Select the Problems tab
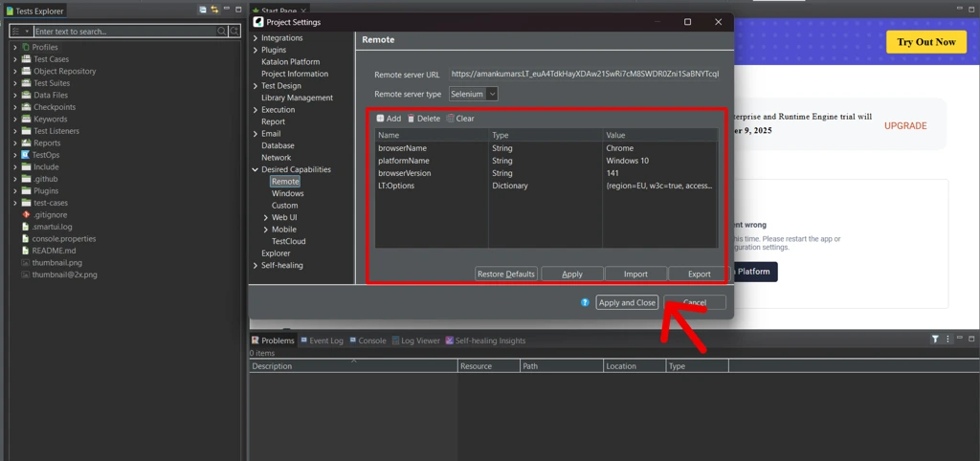 pyautogui.click(x=273, y=340)
